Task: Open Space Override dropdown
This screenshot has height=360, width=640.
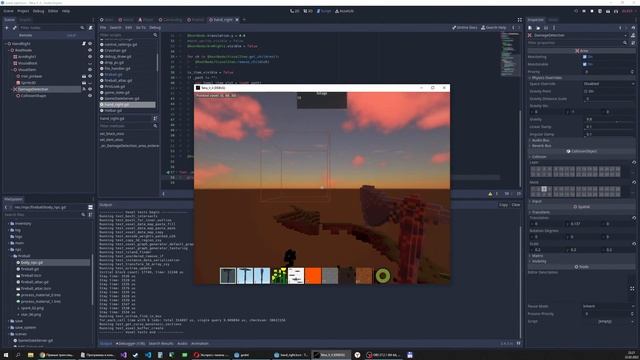Action: [609, 84]
